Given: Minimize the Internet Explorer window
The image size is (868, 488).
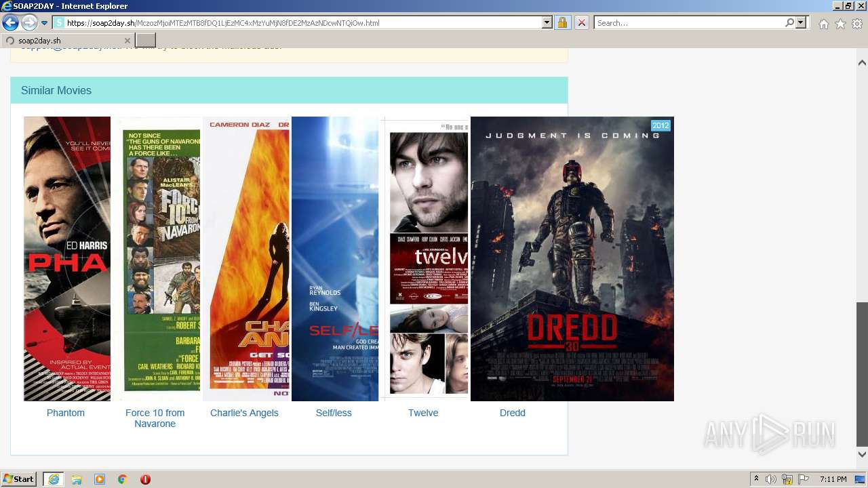Looking at the screenshot, I should [837, 6].
